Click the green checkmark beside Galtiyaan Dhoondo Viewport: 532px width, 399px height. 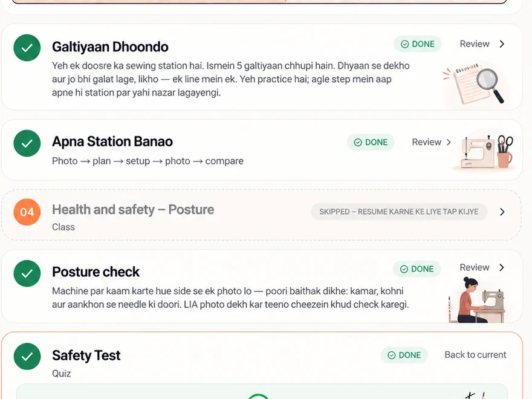[x=27, y=48]
